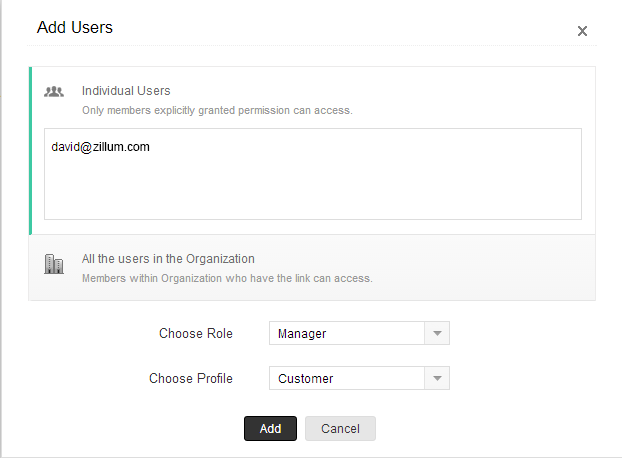Click the Choose Profile label
This screenshot has width=622, height=458.
pos(191,378)
